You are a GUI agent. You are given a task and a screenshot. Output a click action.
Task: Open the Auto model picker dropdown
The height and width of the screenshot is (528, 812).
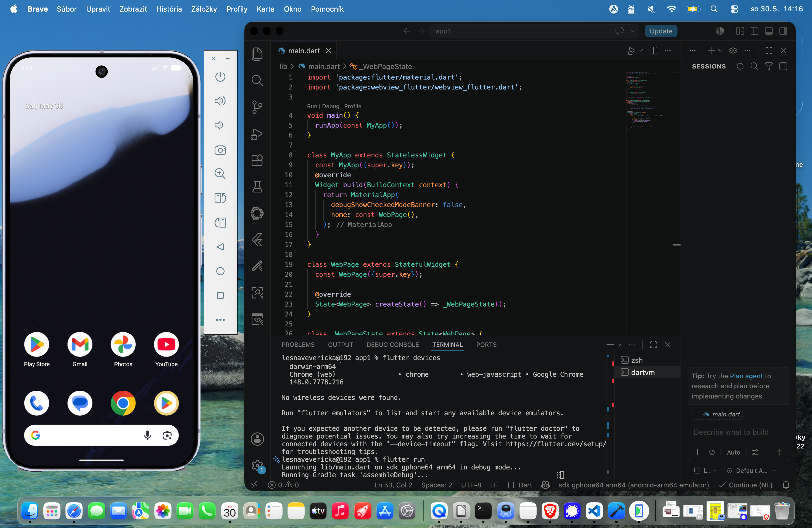point(733,452)
